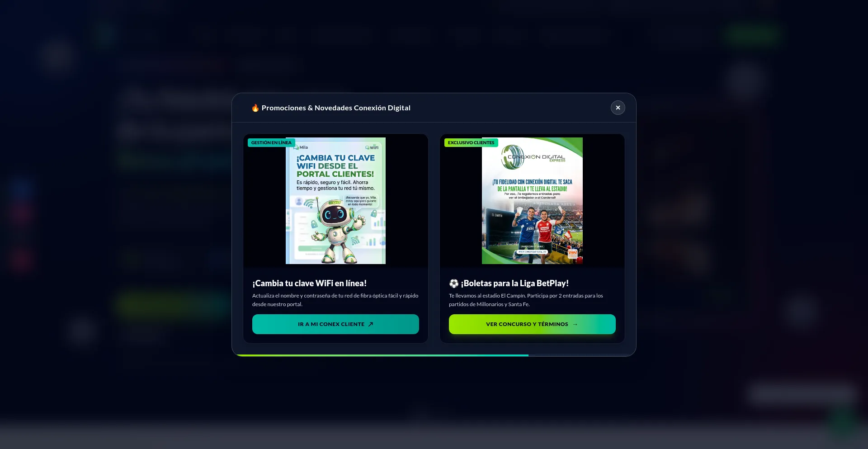The height and width of the screenshot is (449, 868).
Task: Click the EXCLUSIVO CLIENTES badge
Action: pos(471,143)
